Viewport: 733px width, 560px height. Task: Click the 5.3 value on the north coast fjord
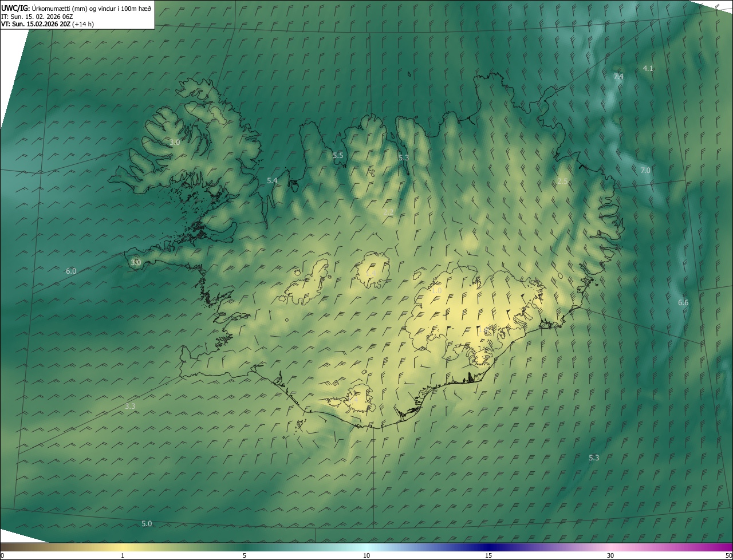click(404, 157)
